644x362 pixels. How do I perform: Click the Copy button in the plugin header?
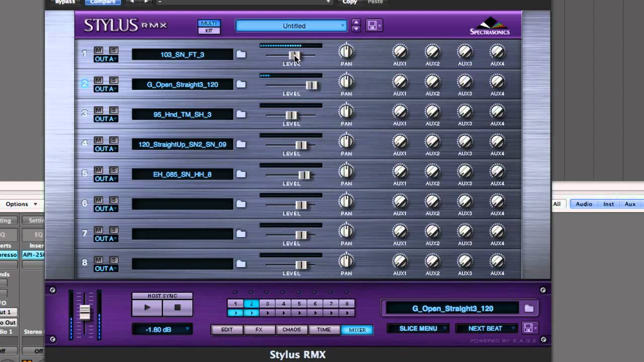(350, 2)
